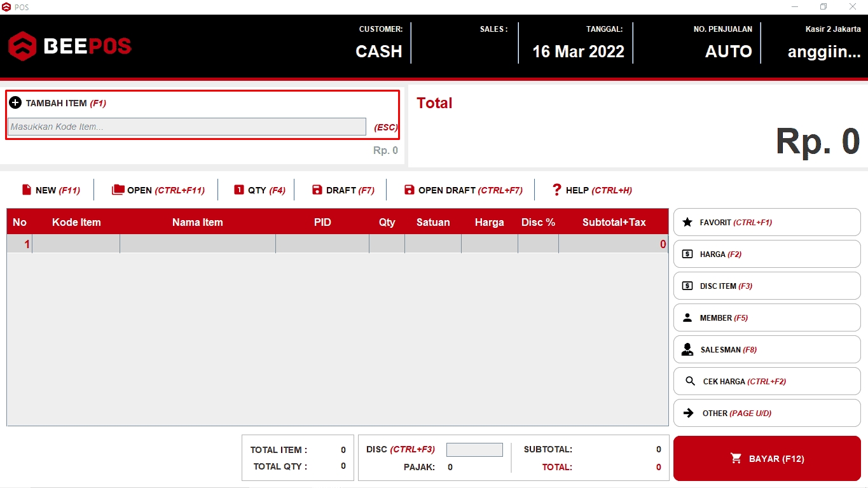Click the Qty number icon
The image size is (868, 488).
point(239,190)
